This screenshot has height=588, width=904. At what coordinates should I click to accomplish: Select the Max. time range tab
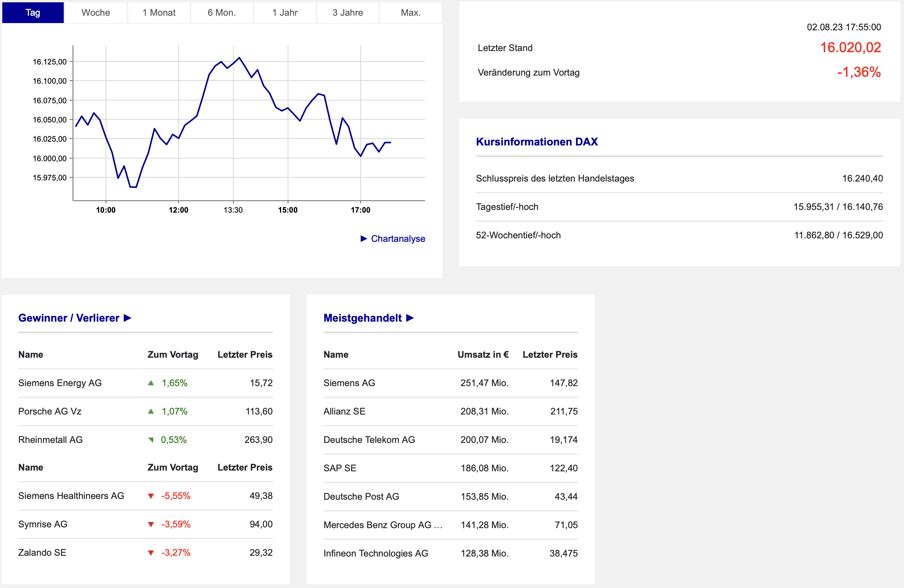pyautogui.click(x=411, y=13)
